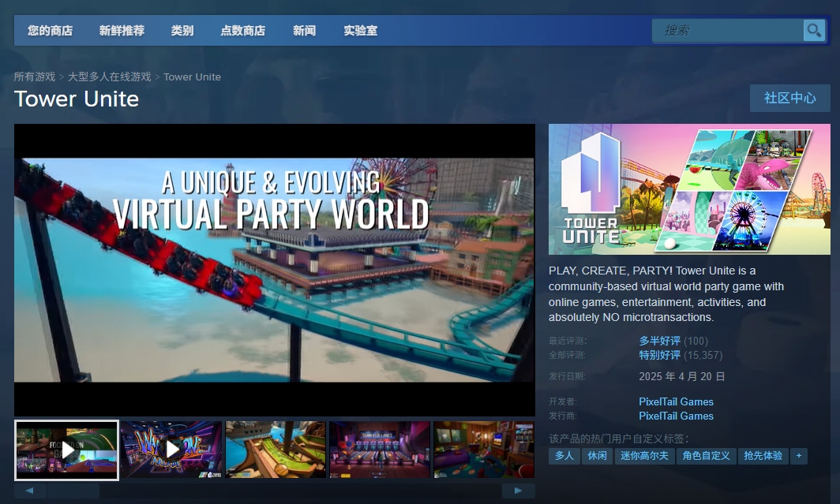Open the 社区中心 (Community Hub)
Viewport: 840px width, 504px height.
pos(789,98)
